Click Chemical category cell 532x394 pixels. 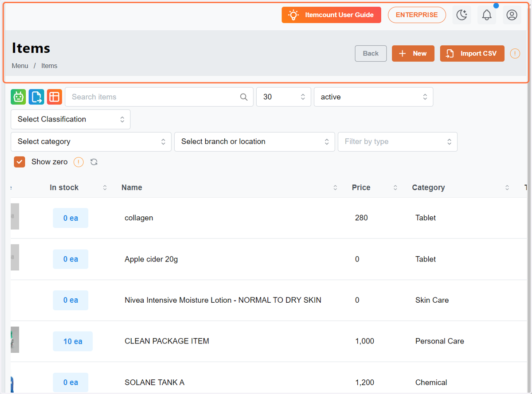click(x=431, y=382)
